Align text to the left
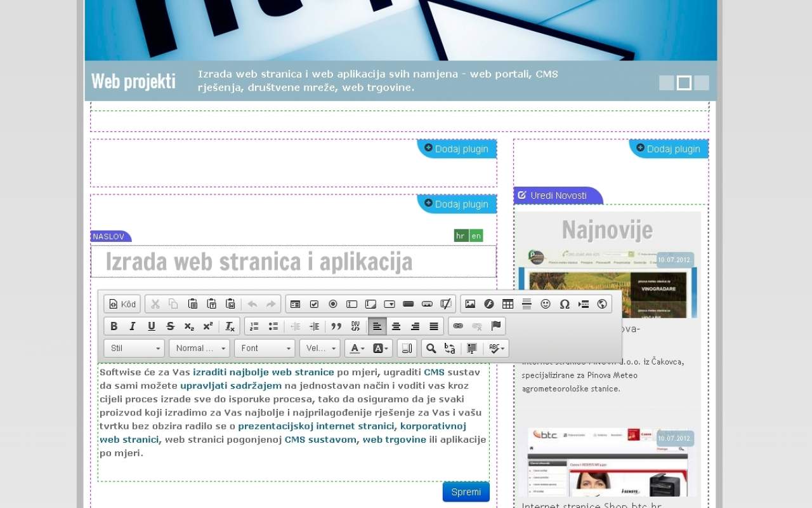The width and height of the screenshot is (812, 508). [377, 326]
